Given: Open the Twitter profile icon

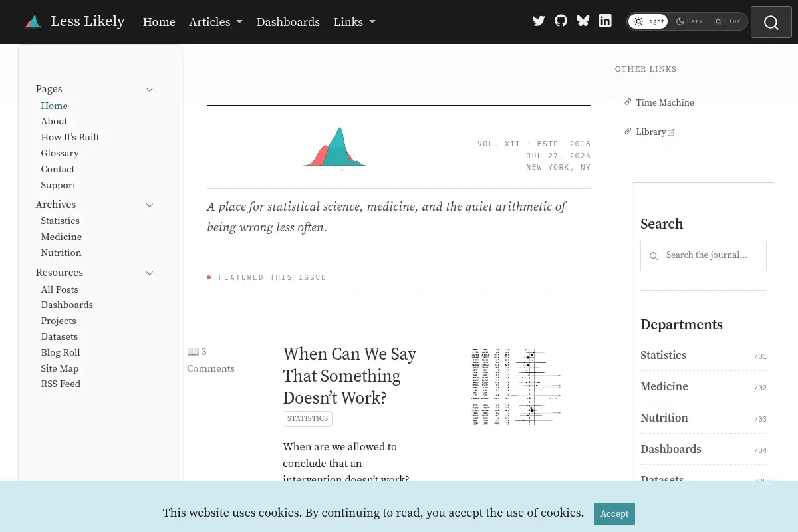Looking at the screenshot, I should click(x=539, y=21).
